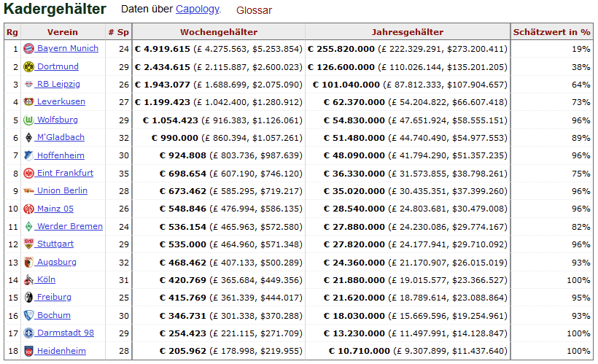Open the Mainz 05 team link
Screen dimensions: 598x364
point(55,209)
